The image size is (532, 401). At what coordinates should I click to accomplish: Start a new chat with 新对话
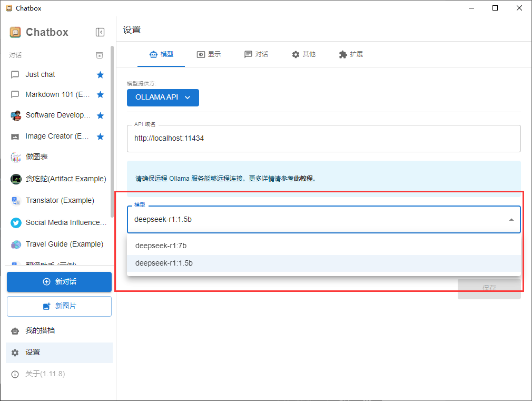pyautogui.click(x=59, y=282)
